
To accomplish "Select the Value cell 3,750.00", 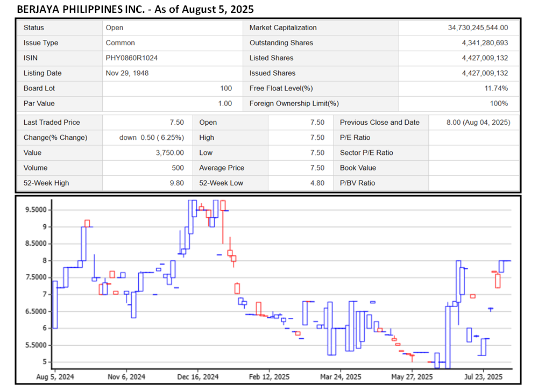I will click(170, 153).
